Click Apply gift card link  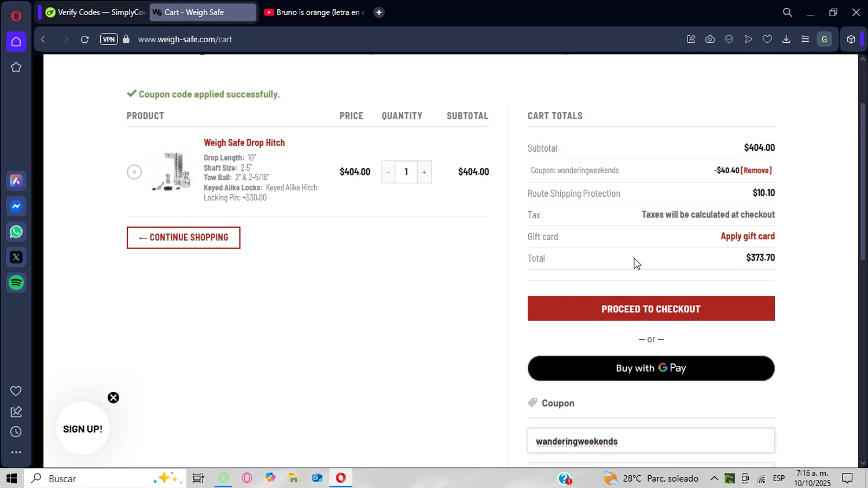coord(748,236)
